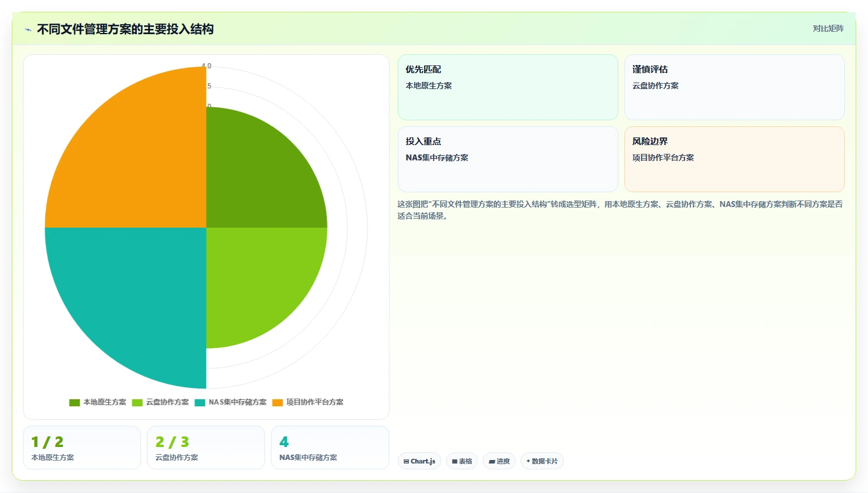Click the orange pie segment
Image resolution: width=868 pixels, height=493 pixels.
pos(126,147)
